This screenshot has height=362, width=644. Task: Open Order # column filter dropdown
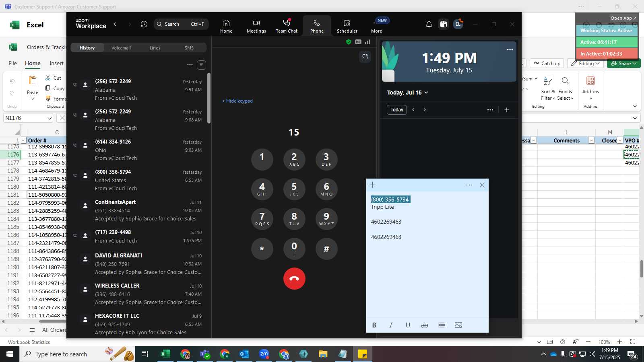pos(23,140)
